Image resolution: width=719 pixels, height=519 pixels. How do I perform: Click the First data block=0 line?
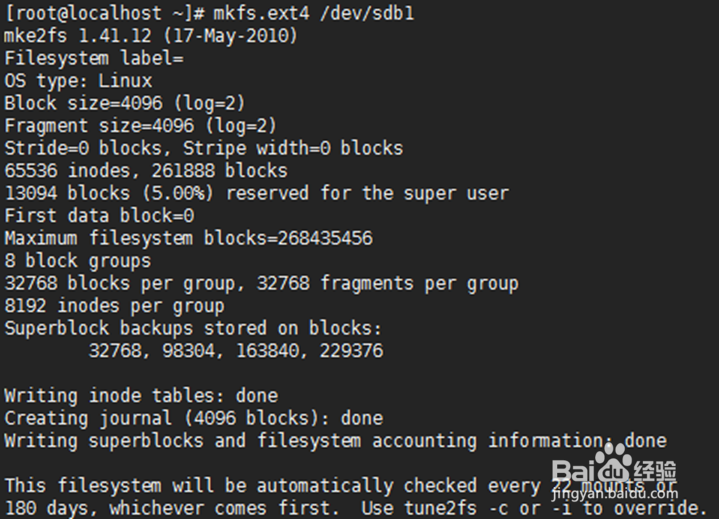(x=99, y=215)
